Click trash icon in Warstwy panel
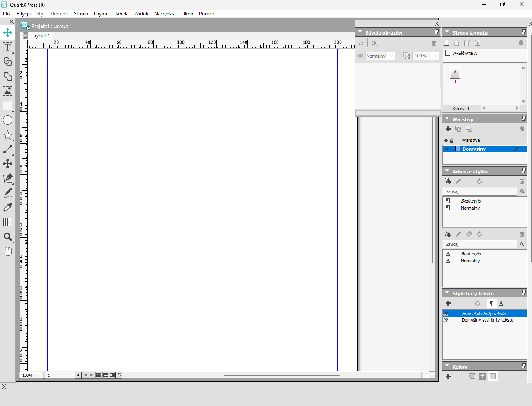The width and height of the screenshot is (532, 406). [522, 129]
